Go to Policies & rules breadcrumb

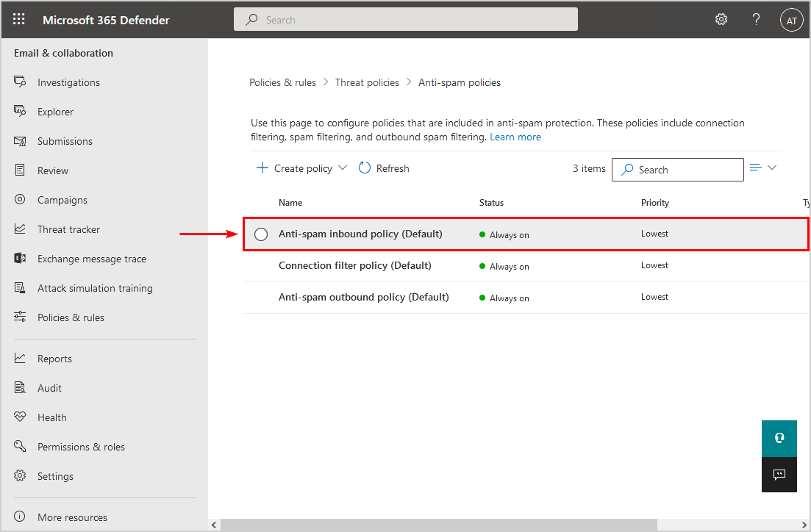click(282, 83)
